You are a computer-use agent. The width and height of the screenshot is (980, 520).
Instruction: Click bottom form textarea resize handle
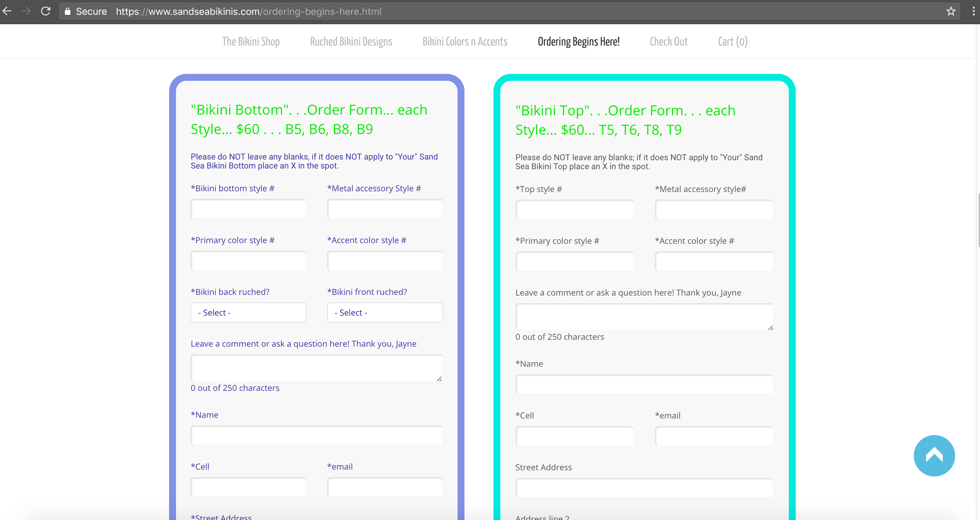[x=439, y=379]
